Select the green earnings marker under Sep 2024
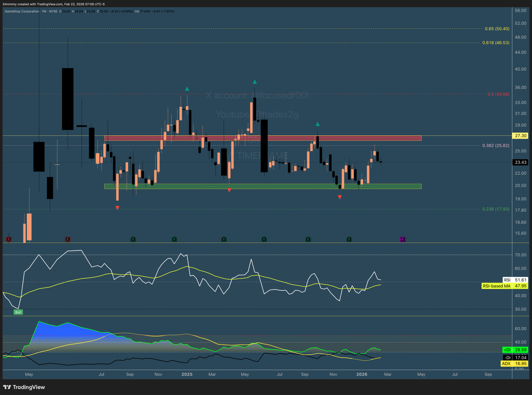The height and width of the screenshot is (395, 532). pos(133,239)
